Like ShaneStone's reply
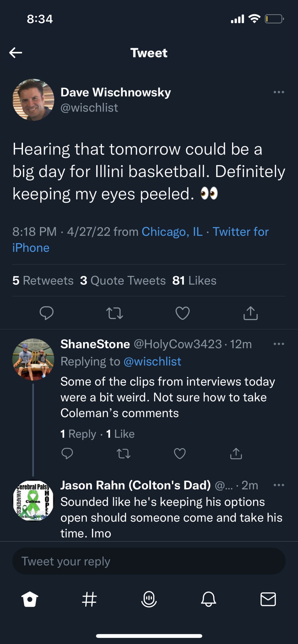 click(x=180, y=454)
